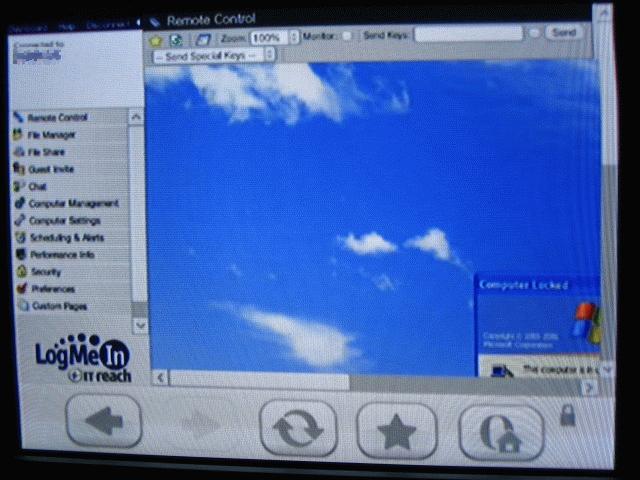This screenshot has height=480, width=640.
Task: Click the page scroll up arrow at top right
Action: pos(604,13)
